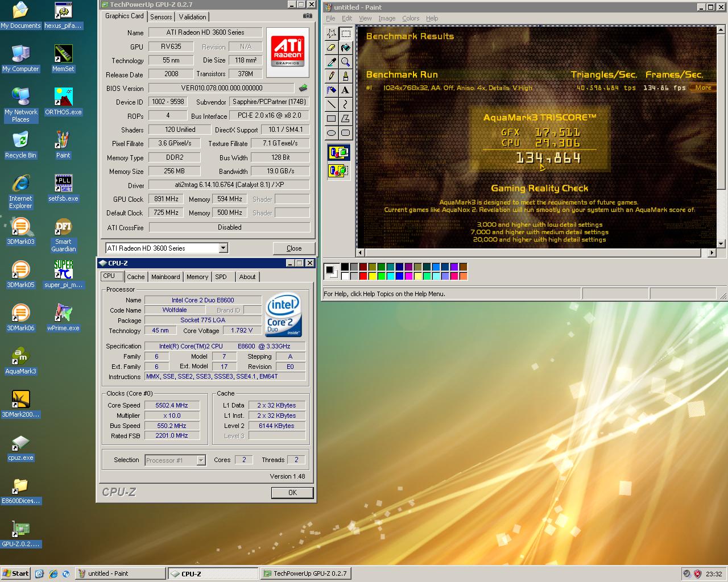
Task: Open the Image menu in Paint
Action: pos(387,18)
